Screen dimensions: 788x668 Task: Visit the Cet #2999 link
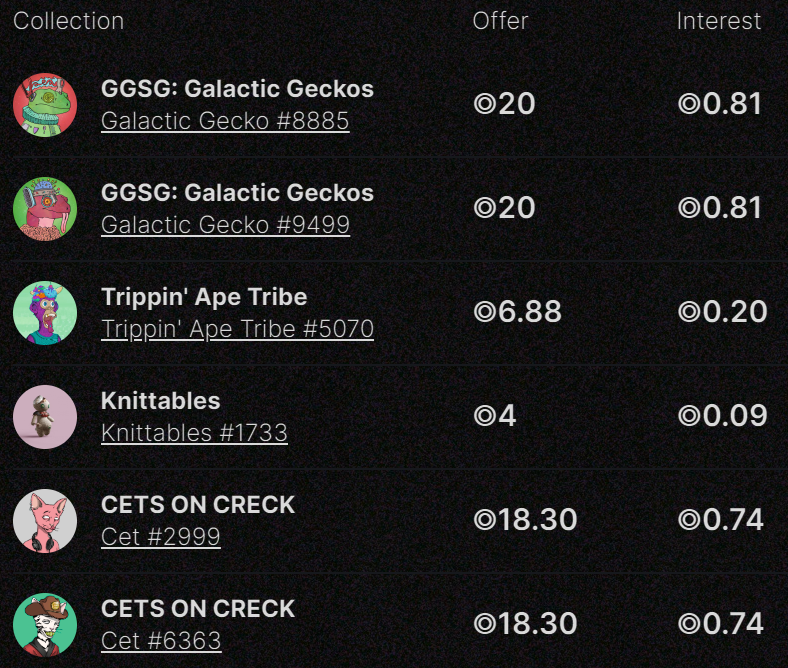click(x=160, y=537)
